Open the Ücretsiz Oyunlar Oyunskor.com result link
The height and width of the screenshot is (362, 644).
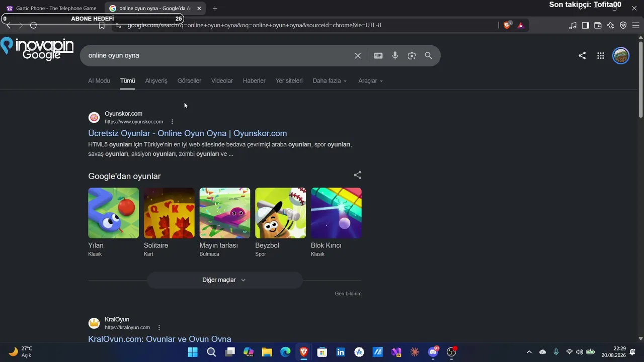point(188,133)
